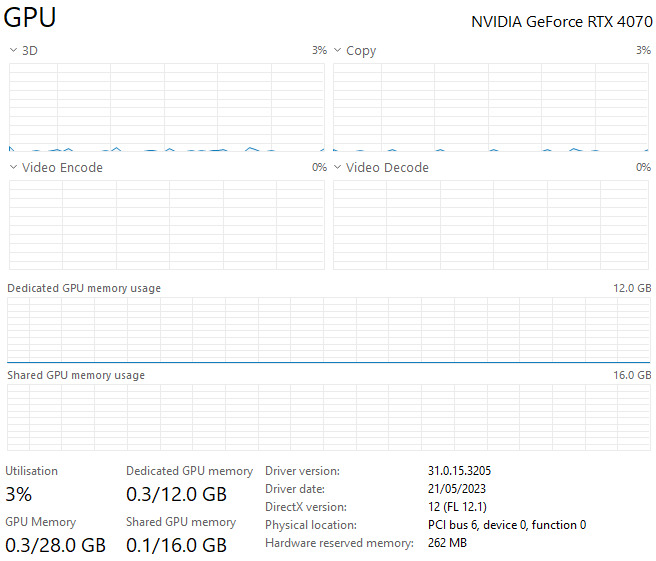This screenshot has height=561, width=656.
Task: Open the Copy engine dropdown chevron
Action: [338, 50]
